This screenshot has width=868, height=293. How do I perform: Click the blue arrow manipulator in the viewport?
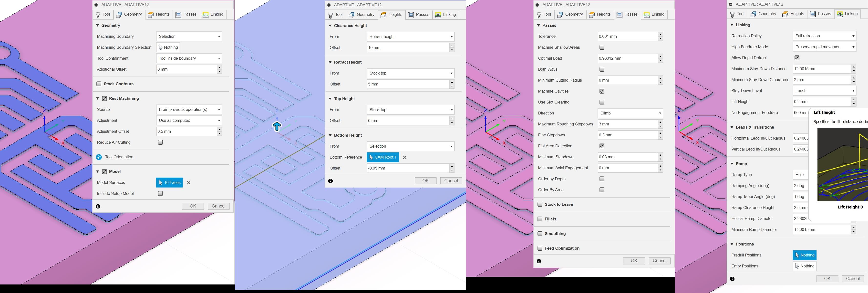277,126
